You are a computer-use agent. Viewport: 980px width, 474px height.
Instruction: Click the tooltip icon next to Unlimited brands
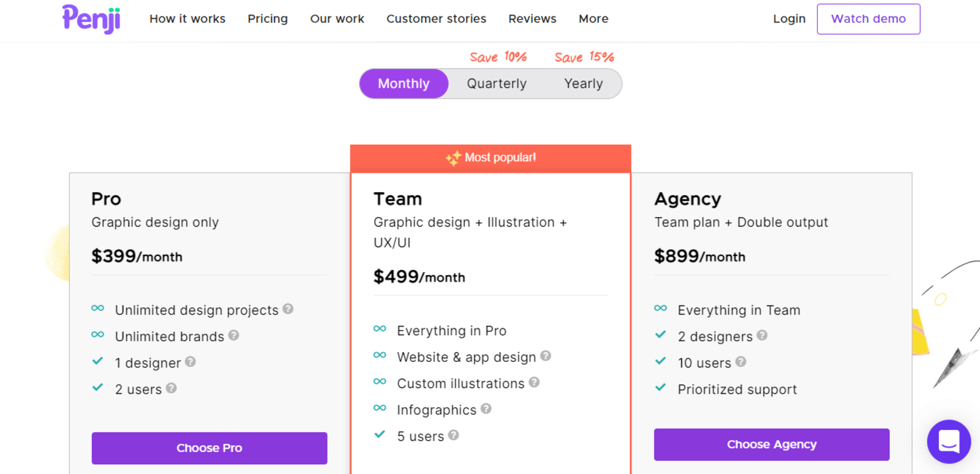[x=234, y=336]
